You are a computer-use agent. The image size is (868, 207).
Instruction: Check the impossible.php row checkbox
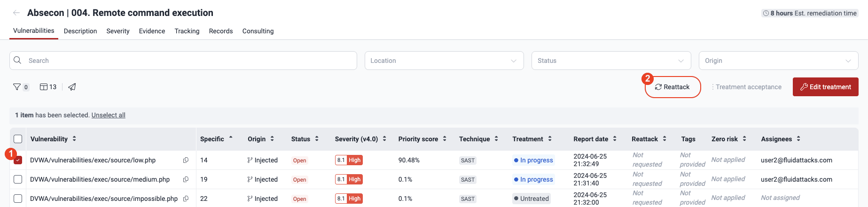18,199
